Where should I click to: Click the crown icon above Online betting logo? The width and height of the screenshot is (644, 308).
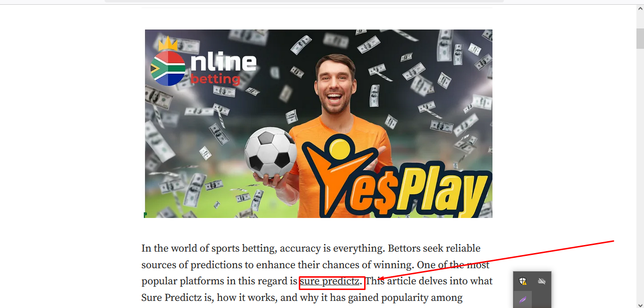[x=168, y=44]
